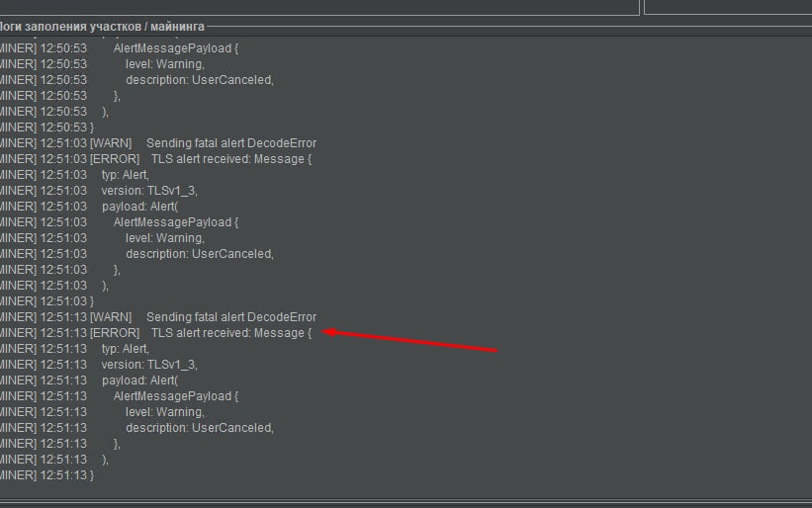Click the 'Логи заполения участков / майнинга' panel title

tap(102, 27)
